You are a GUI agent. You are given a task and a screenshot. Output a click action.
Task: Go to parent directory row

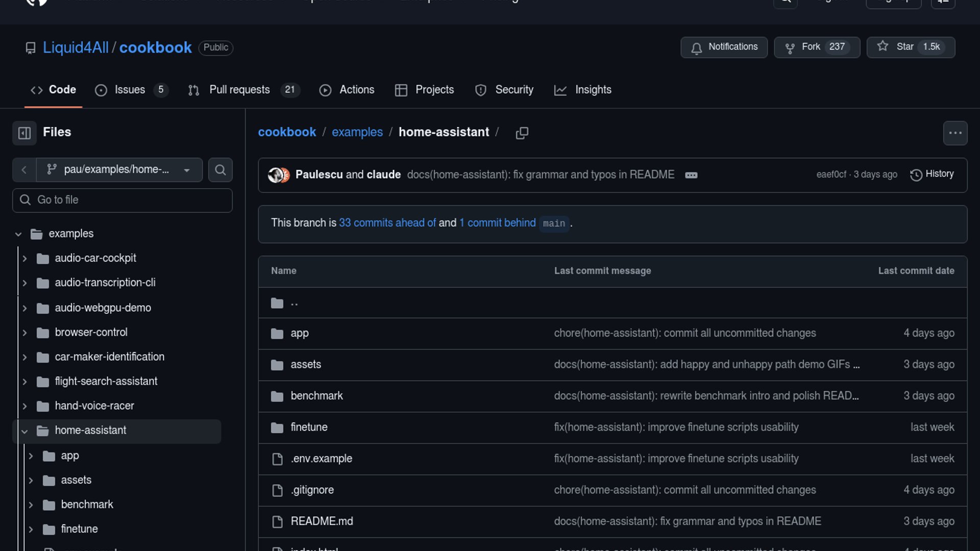click(294, 303)
